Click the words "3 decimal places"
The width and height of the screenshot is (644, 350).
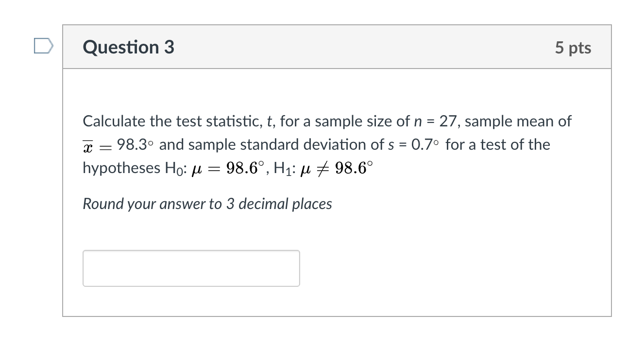[x=279, y=204]
